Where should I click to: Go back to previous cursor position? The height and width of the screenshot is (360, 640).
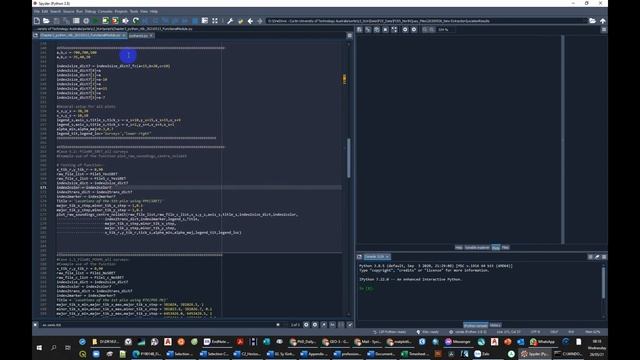pyautogui.click(x=250, y=20)
